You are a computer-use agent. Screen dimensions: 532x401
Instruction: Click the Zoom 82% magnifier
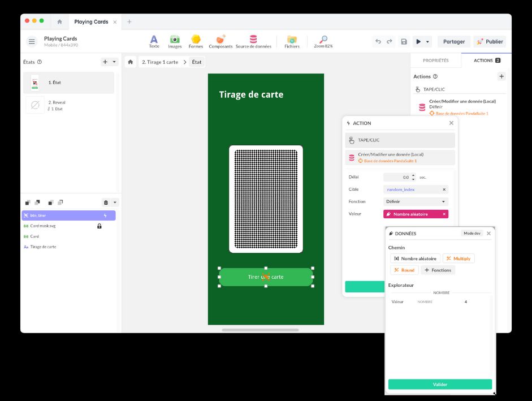323,40
